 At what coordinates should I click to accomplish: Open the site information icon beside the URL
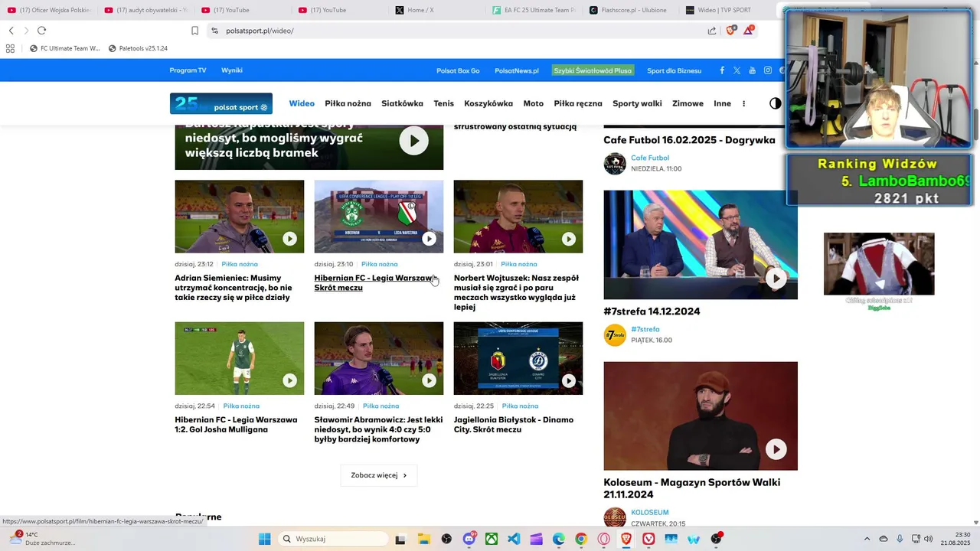click(214, 31)
